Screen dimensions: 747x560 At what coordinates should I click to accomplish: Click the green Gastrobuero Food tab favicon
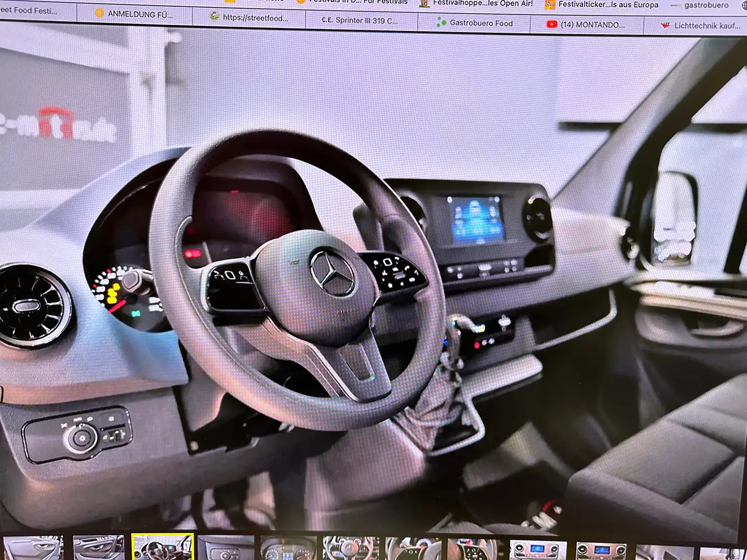(x=441, y=22)
